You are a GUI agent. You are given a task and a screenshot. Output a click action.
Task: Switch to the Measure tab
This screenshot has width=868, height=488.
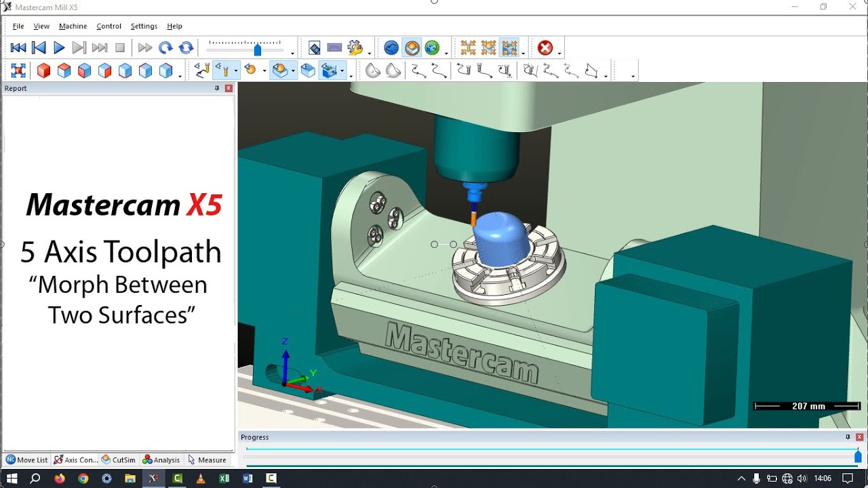pyautogui.click(x=208, y=460)
